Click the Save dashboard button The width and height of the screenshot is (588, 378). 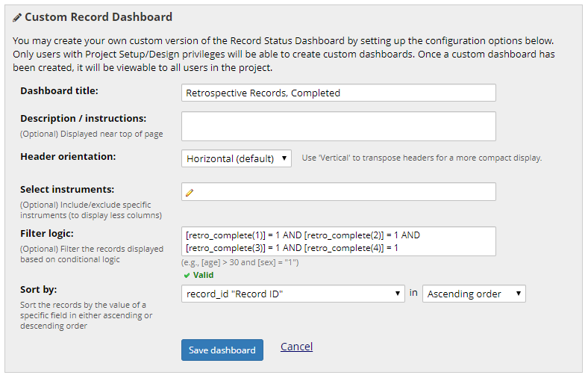222,350
